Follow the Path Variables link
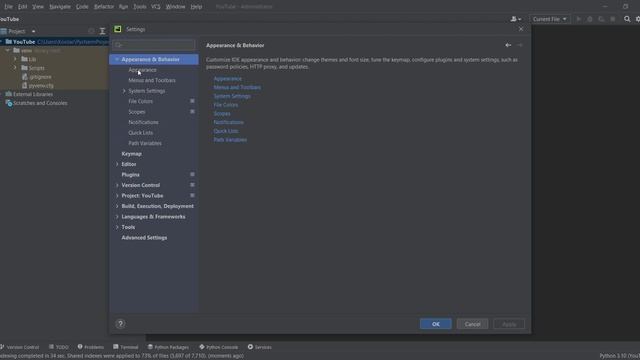This screenshot has height=360, width=640. [x=230, y=140]
